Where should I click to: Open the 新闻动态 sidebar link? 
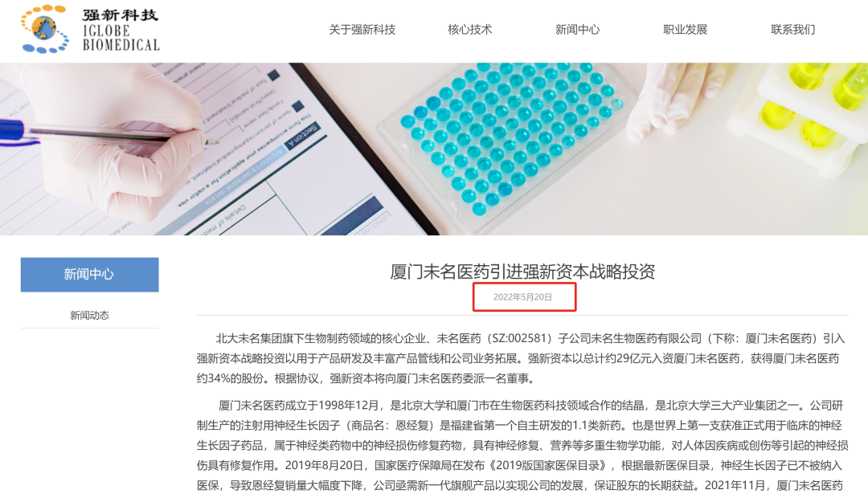coord(90,316)
